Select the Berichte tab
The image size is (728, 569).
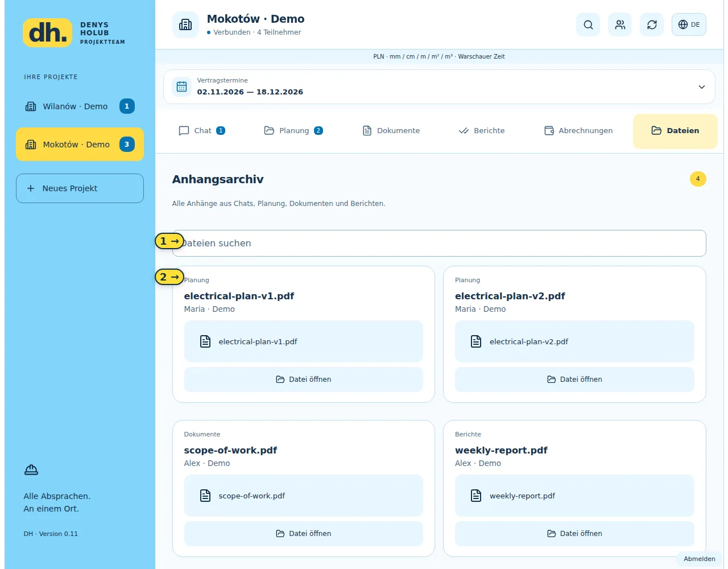coord(482,130)
